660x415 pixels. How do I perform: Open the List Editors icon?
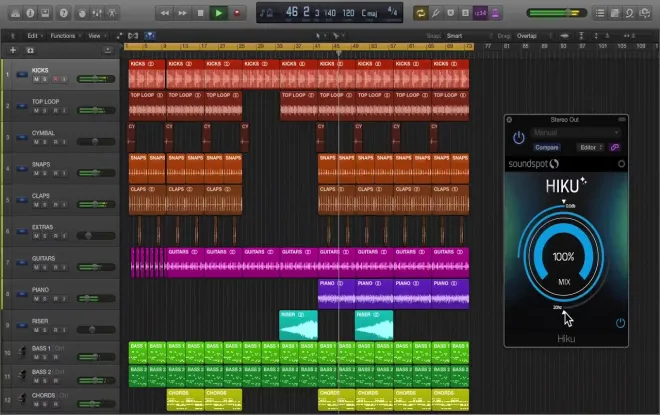tap(600, 13)
